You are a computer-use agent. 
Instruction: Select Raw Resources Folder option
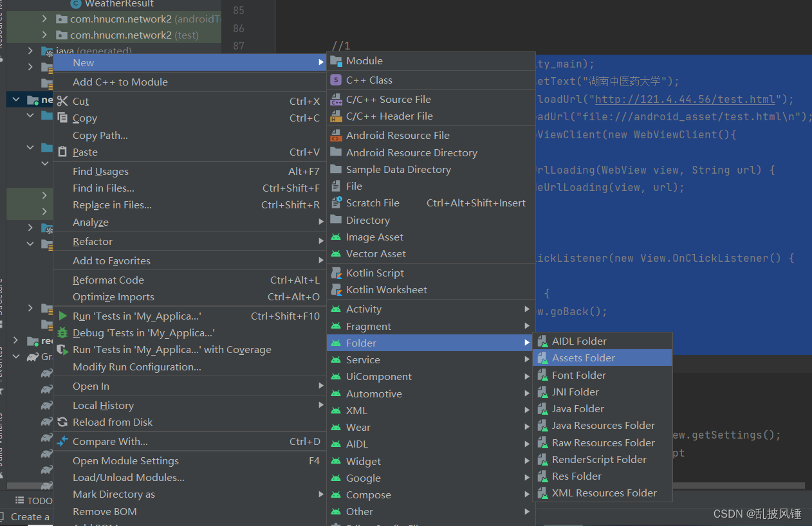pos(603,443)
